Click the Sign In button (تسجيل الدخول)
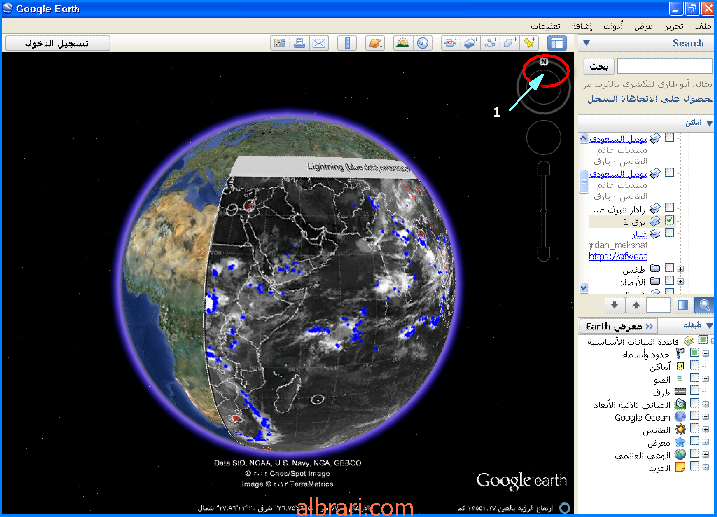Viewport: 717px width, 517px height. pos(57,43)
